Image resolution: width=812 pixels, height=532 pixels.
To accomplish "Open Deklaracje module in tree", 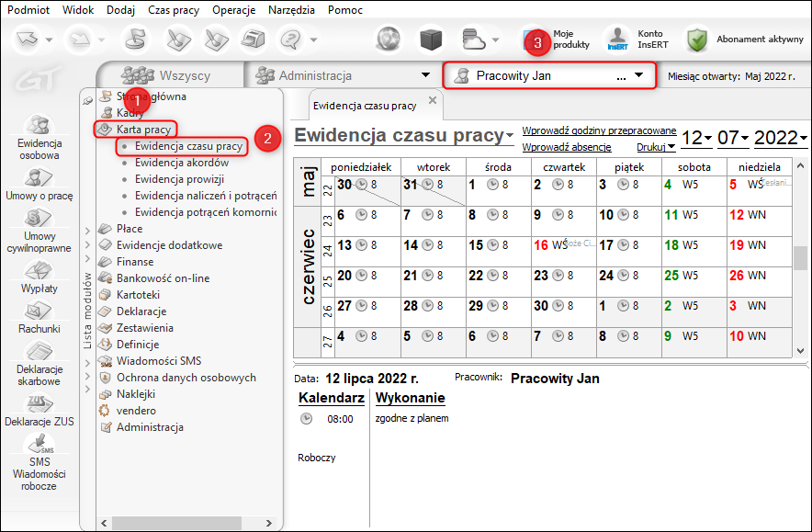I will (141, 311).
